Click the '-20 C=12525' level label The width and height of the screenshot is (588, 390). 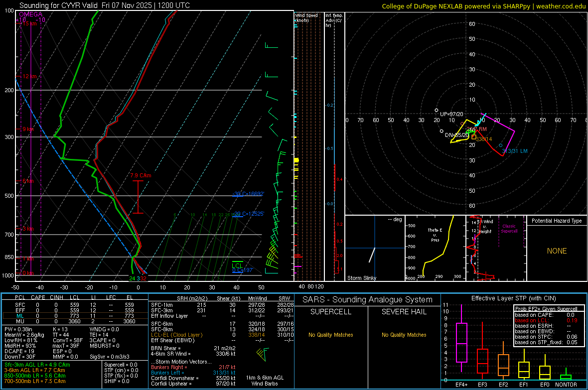tap(248, 214)
